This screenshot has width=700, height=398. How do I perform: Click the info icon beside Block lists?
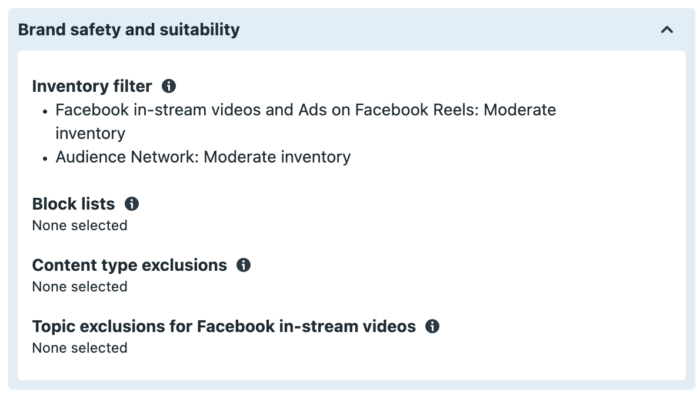click(132, 203)
